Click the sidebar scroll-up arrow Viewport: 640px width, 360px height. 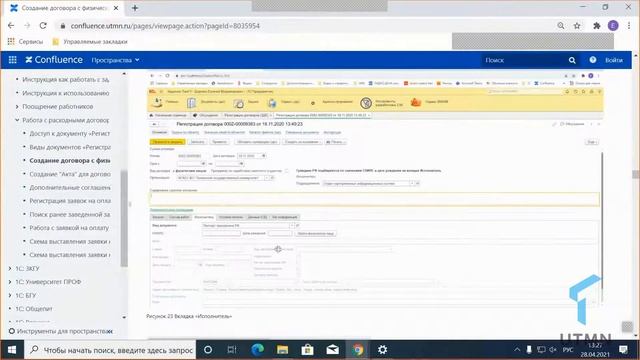click(124, 74)
